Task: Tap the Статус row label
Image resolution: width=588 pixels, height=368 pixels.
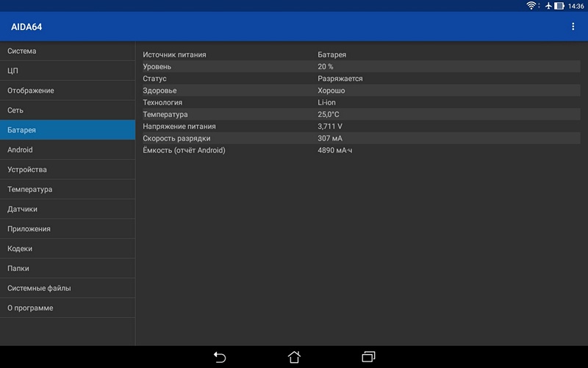Action: coord(154,79)
